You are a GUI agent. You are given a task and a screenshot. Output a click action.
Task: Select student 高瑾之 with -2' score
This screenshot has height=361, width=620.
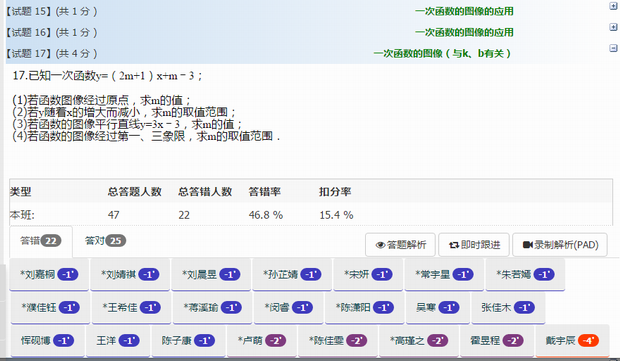(x=419, y=340)
